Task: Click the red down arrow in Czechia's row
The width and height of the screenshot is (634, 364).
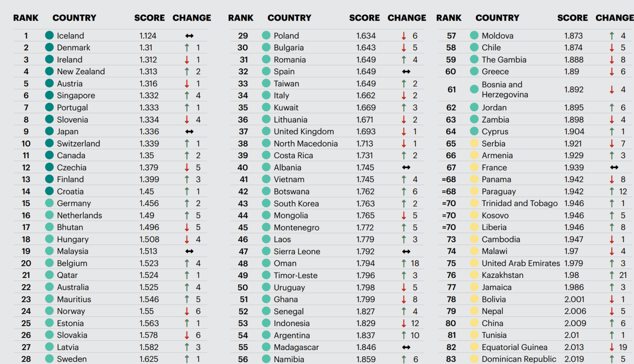Action: tap(187, 168)
